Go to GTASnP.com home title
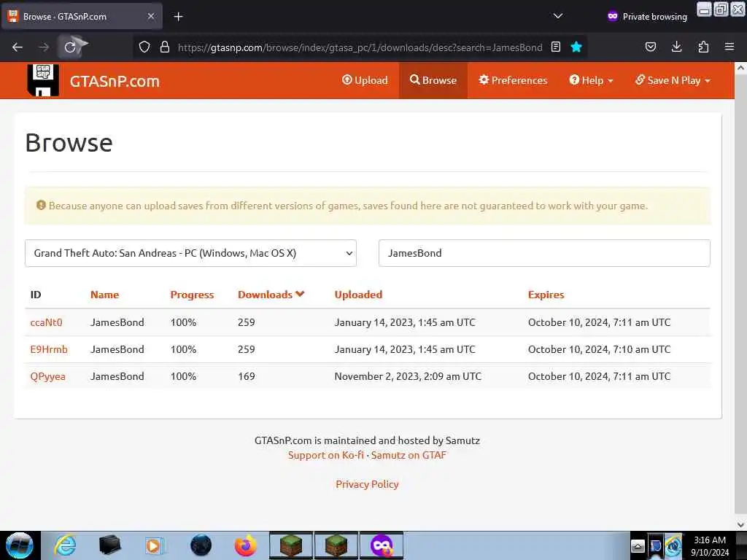Screen dimensions: 747x560 coord(115,82)
